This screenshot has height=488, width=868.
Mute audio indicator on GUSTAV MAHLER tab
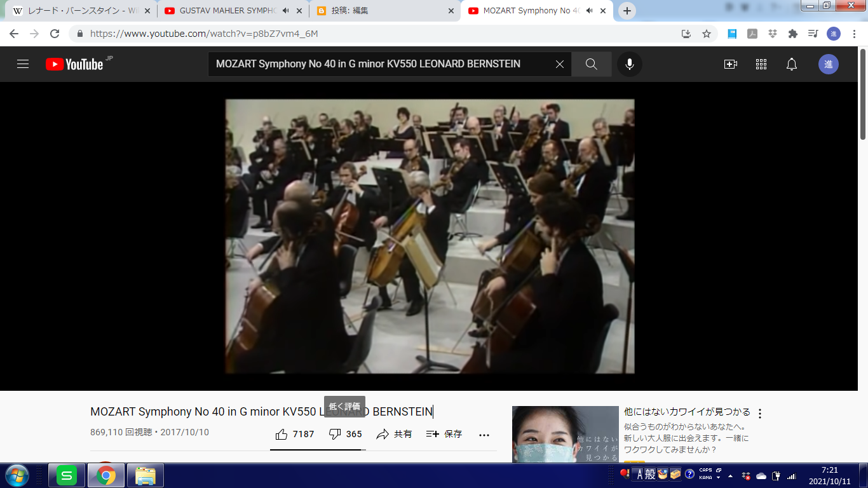(285, 11)
